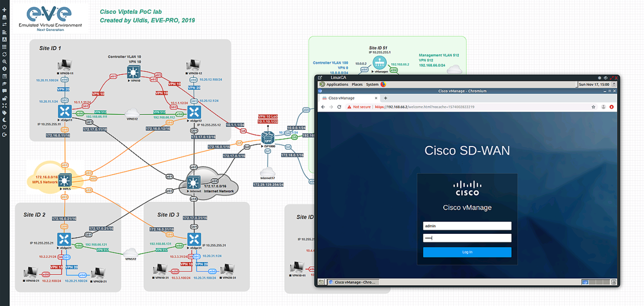644x306 pixels.
Task: Click the internet17 cloud node
Action: tap(268, 171)
